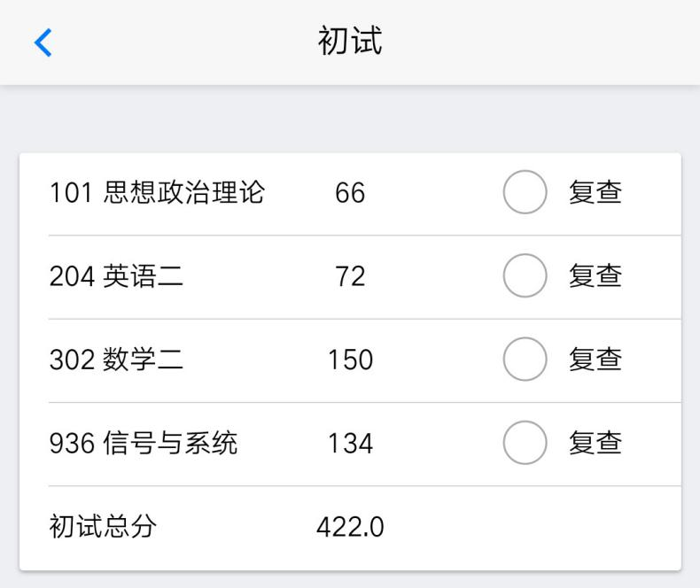Click the score 66 for 思想政治理论
Viewport: 700px width, 588px height.
(350, 192)
